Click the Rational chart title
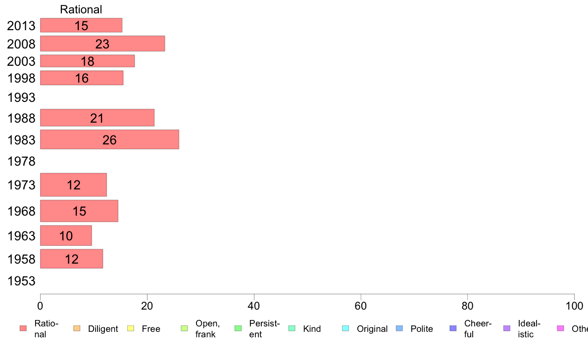588x364 pixels. 81,9
